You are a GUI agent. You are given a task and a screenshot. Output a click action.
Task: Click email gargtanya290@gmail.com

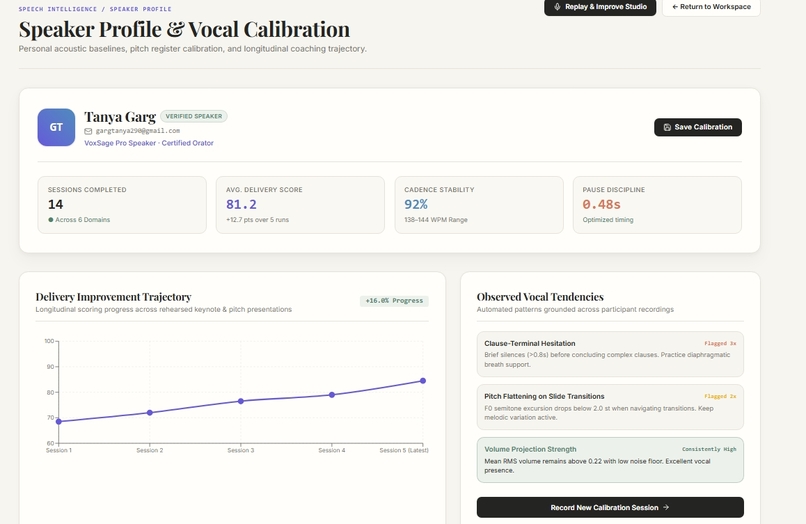point(138,131)
